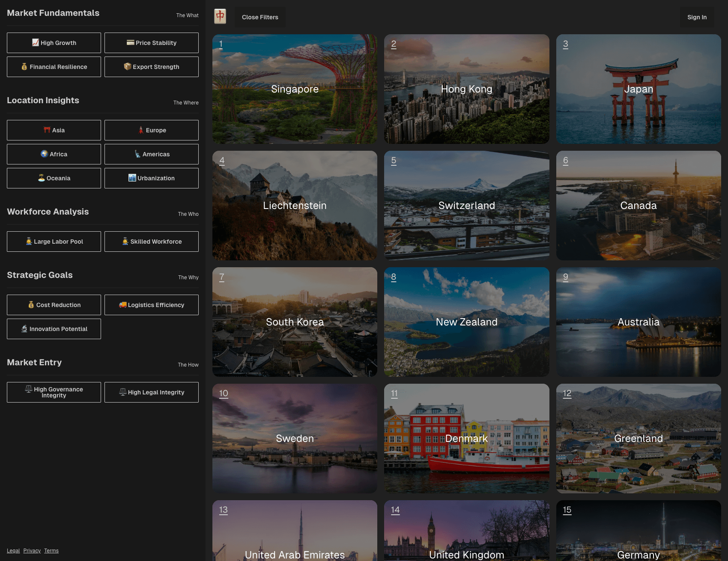
Task: Select the Americas region filter
Action: tap(152, 154)
